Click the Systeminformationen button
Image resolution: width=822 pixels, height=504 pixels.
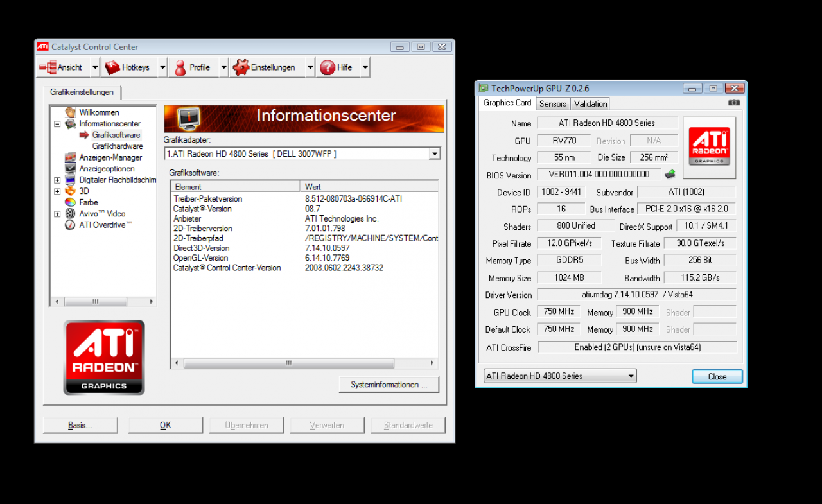[389, 385]
